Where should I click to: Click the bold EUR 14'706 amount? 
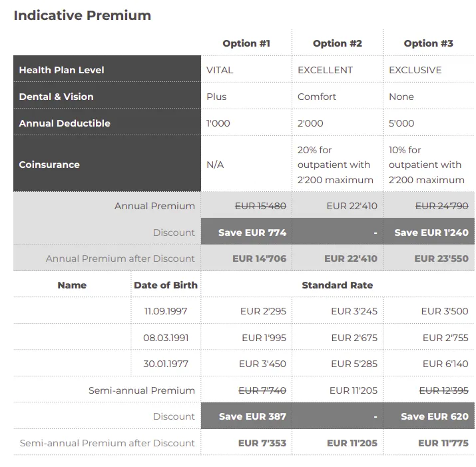coord(259,258)
